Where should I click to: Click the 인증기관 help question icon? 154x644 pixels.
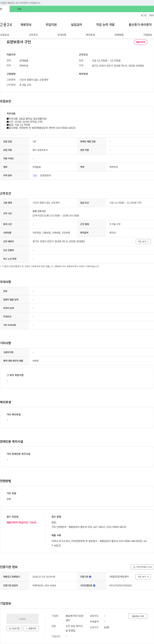tap(90, 577)
